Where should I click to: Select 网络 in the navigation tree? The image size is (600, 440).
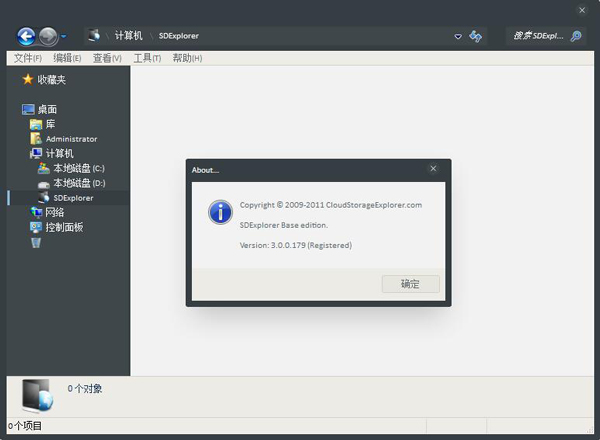(x=55, y=212)
